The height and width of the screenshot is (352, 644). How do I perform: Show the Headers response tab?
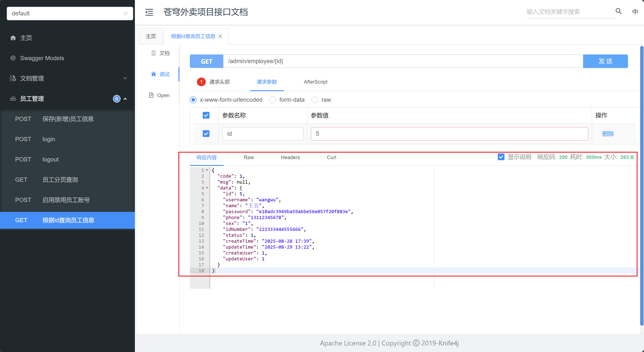tap(290, 157)
